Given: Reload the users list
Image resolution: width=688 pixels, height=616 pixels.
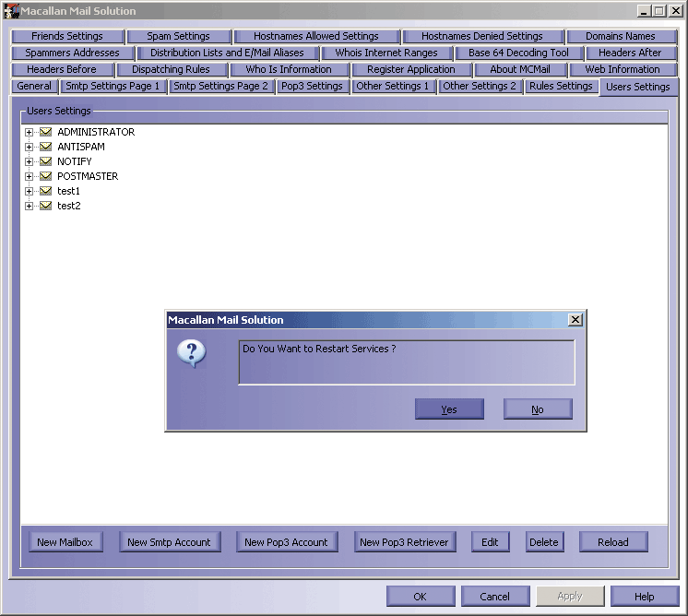Looking at the screenshot, I should [x=613, y=542].
